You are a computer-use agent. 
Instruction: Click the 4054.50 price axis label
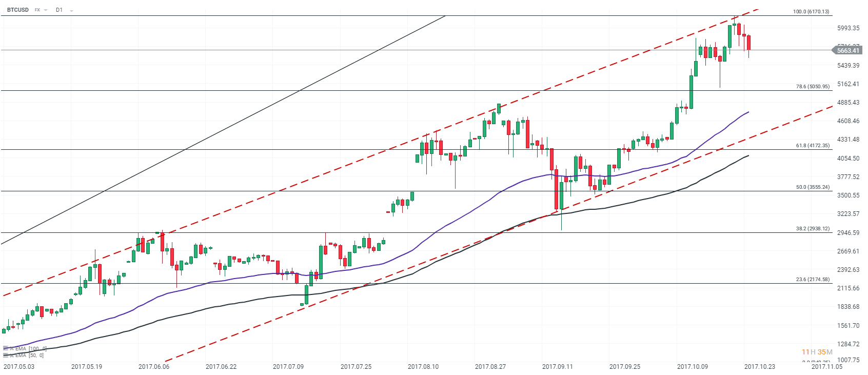click(x=849, y=159)
